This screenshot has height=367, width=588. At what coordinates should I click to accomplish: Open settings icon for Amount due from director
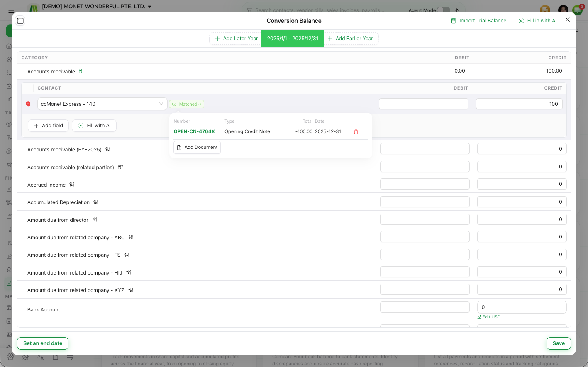coord(95,220)
